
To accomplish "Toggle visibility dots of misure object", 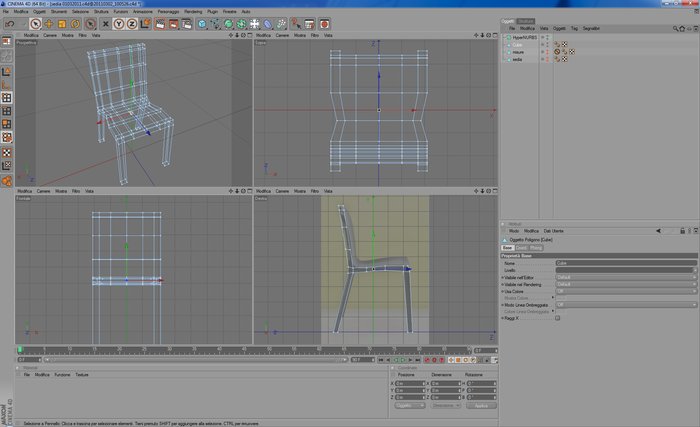I will click(548, 52).
